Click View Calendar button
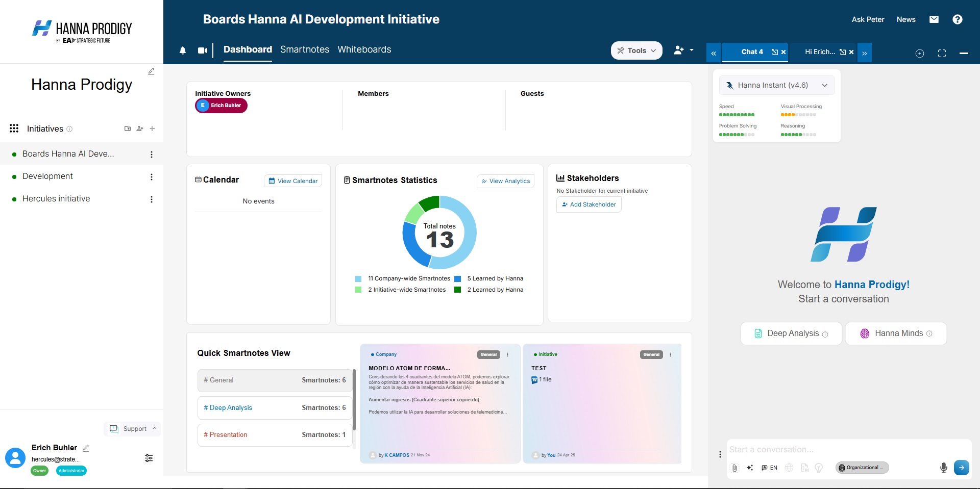This screenshot has width=980, height=489. [293, 181]
